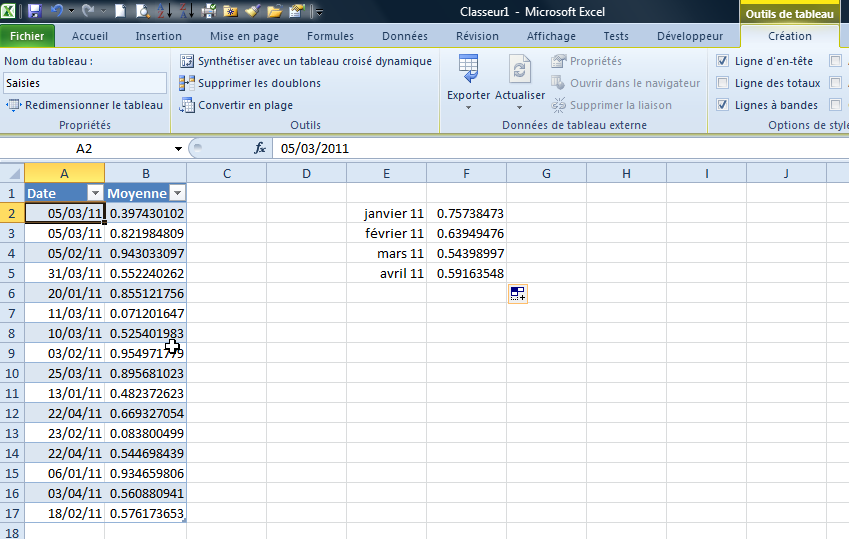Viewport: 849px width, 539px height.
Task: Click the Name Box showing A2
Action: [85, 148]
